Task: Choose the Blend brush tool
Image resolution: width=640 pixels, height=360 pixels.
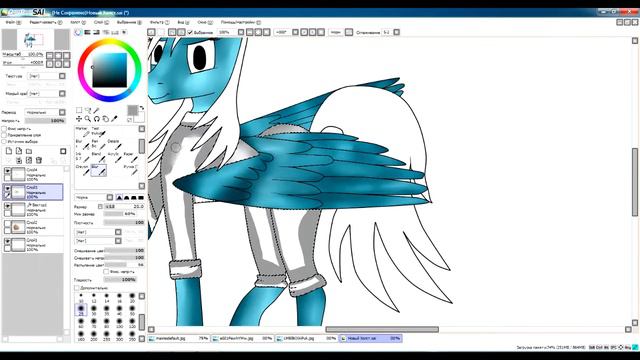Action: [x=98, y=157]
